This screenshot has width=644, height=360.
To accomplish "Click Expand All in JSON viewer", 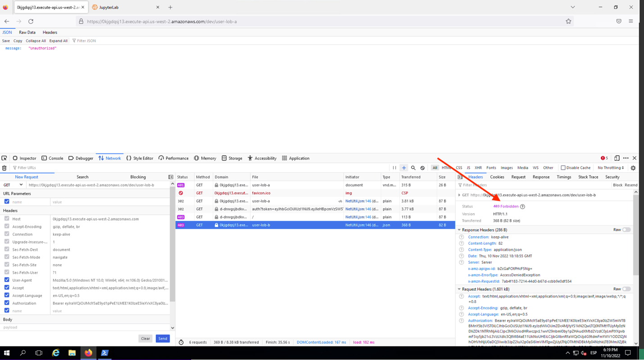I will (x=59, y=41).
